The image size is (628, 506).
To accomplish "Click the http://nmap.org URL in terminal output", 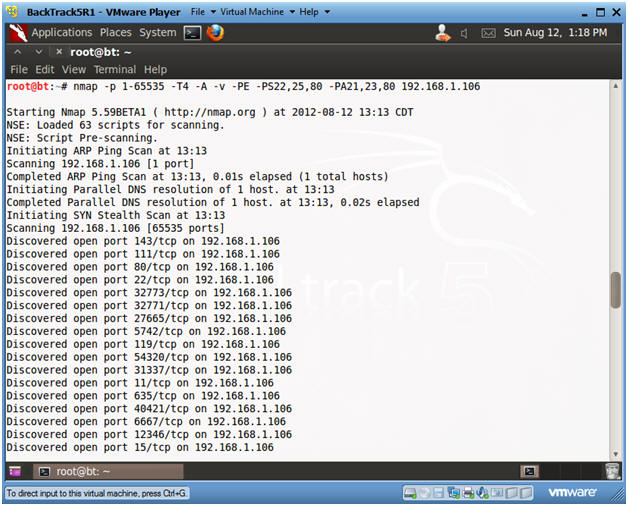I will point(209,112).
